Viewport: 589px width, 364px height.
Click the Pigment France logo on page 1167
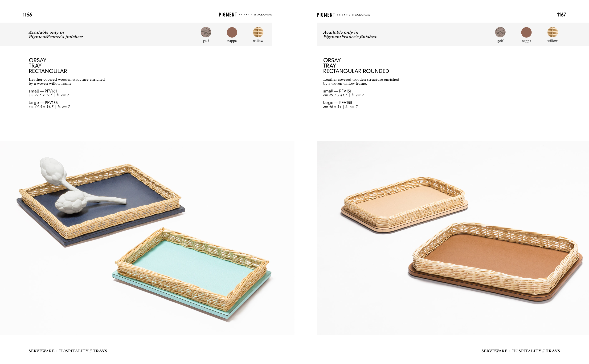tap(343, 15)
